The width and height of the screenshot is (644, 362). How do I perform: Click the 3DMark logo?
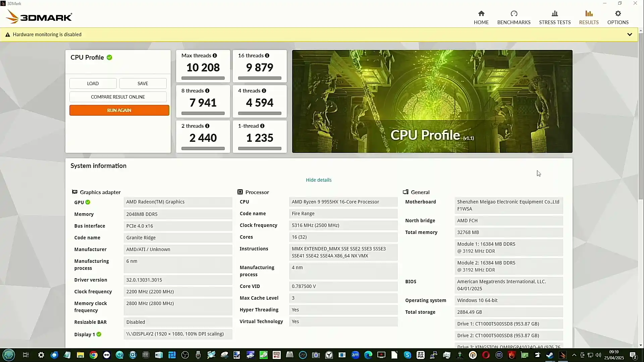tap(39, 17)
